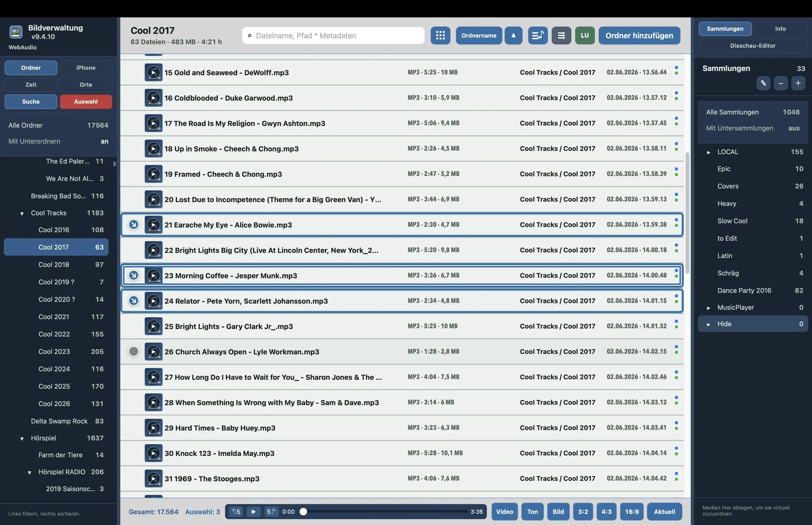Click the playback progress slider knob
This screenshot has height=525, width=812.
pos(303,511)
